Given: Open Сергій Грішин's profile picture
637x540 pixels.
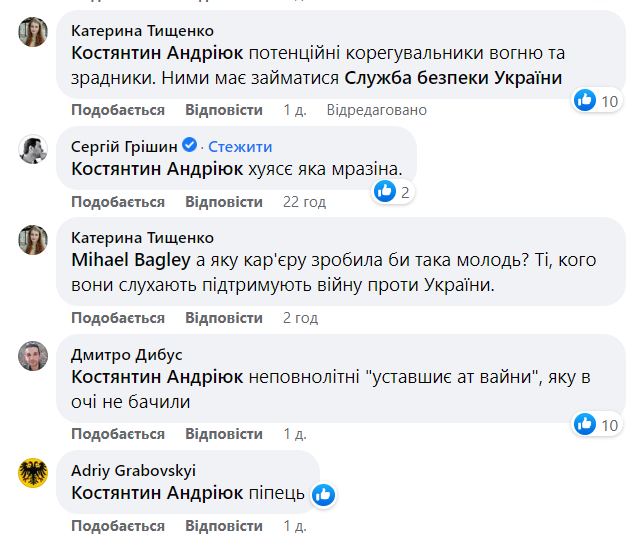Looking at the screenshot, I should tap(33, 149).
